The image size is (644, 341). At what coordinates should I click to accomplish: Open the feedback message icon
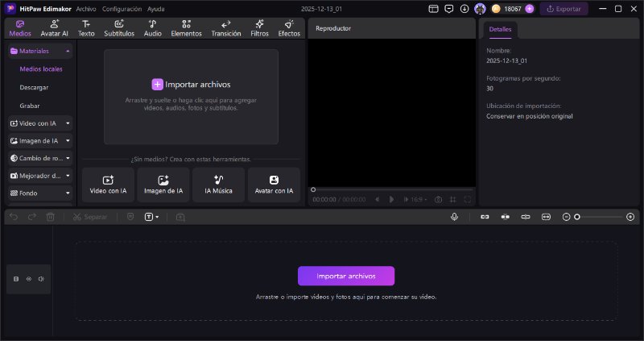click(x=449, y=9)
